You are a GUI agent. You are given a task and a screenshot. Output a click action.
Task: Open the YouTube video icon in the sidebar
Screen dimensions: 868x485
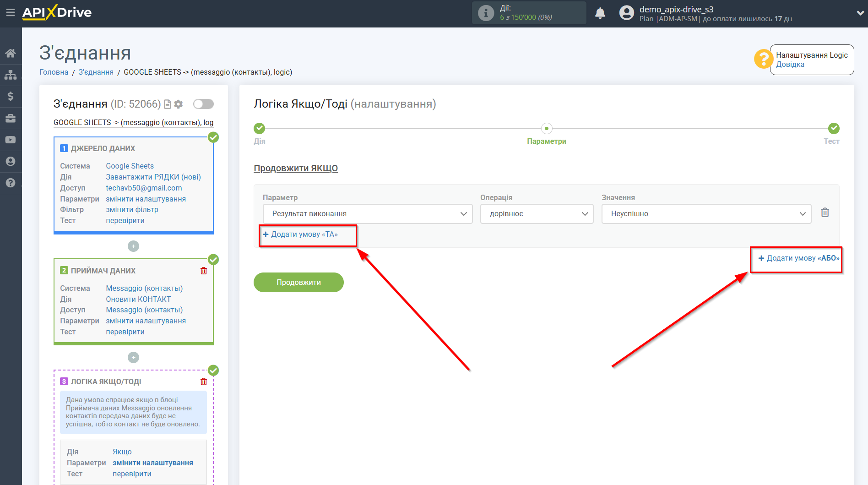point(11,140)
